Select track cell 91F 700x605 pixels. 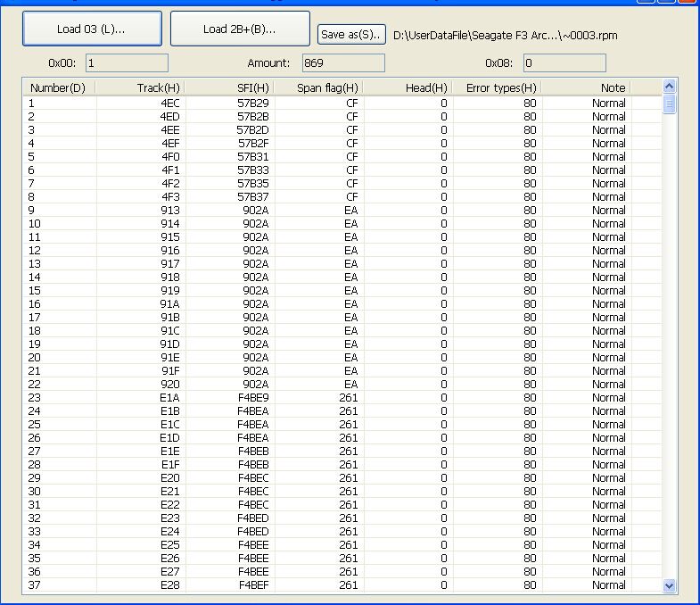(x=170, y=371)
